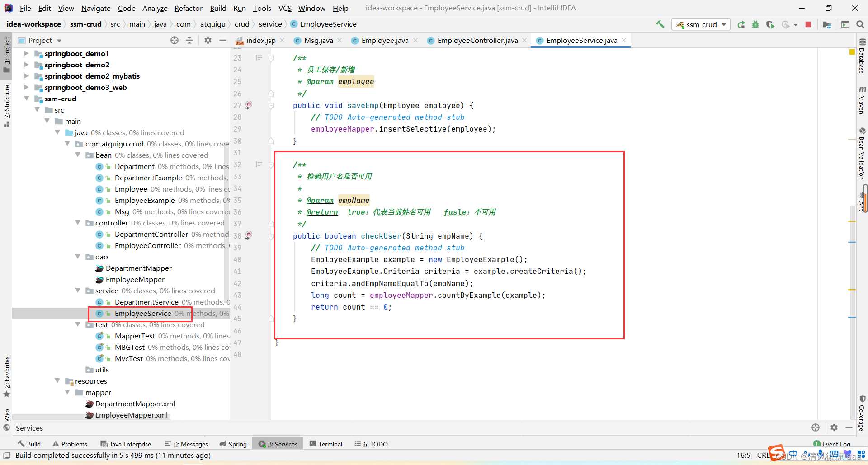Switch to Msg.java tab
This screenshot has width=868, height=465.
pos(318,40)
